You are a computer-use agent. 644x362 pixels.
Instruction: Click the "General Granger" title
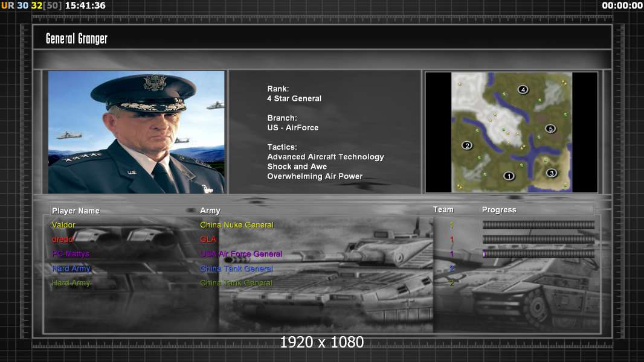click(76, 39)
